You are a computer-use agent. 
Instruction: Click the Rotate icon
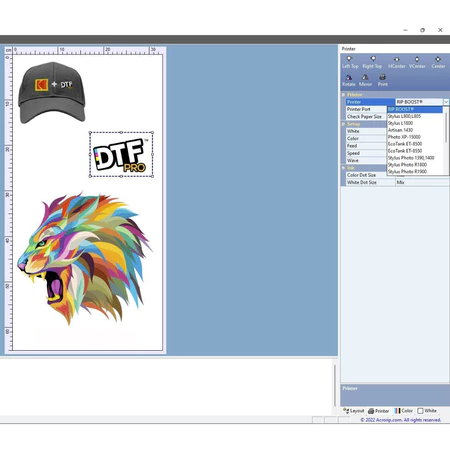coord(349,80)
